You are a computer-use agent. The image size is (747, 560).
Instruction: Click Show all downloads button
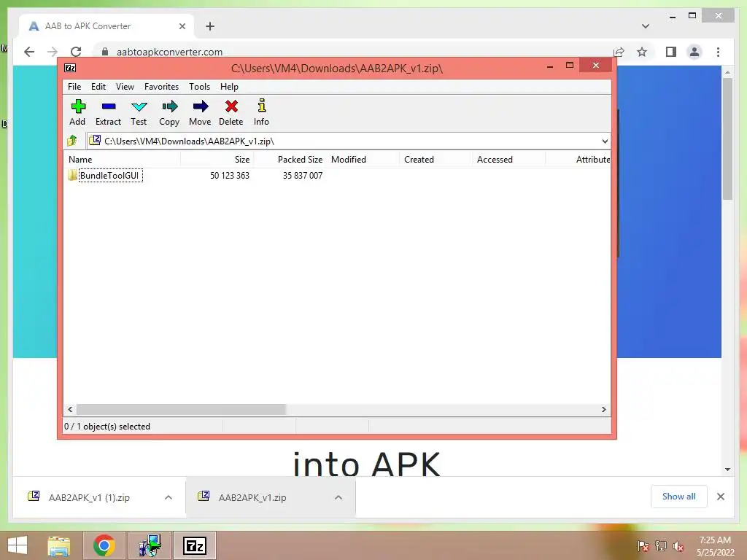click(679, 496)
